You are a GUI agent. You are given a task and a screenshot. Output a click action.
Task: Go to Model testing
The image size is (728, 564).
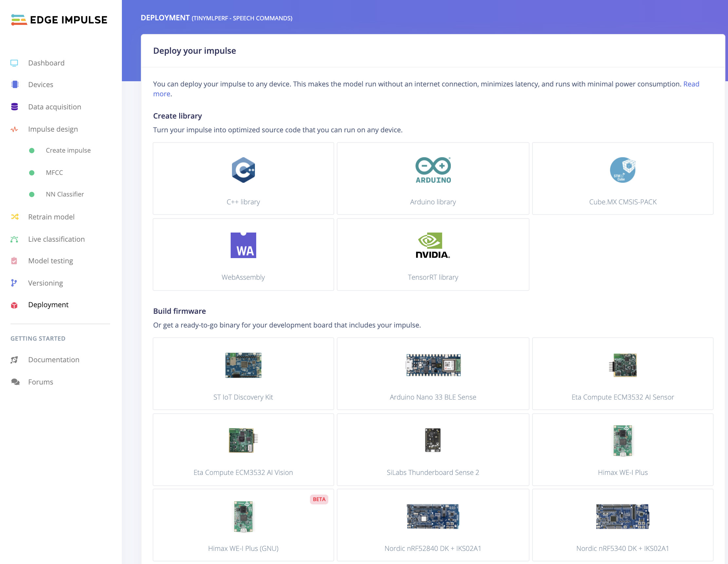51,261
